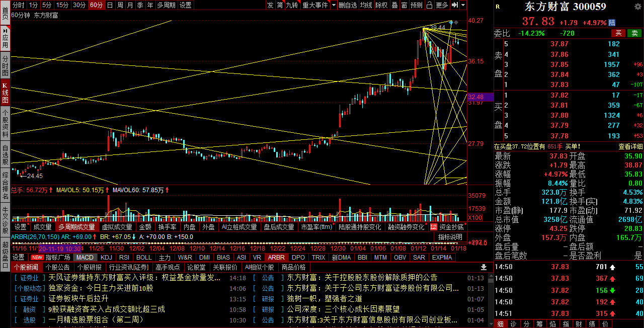644x328 pixels.
Task: Select the 60分 period button
Action: click(x=96, y=5)
